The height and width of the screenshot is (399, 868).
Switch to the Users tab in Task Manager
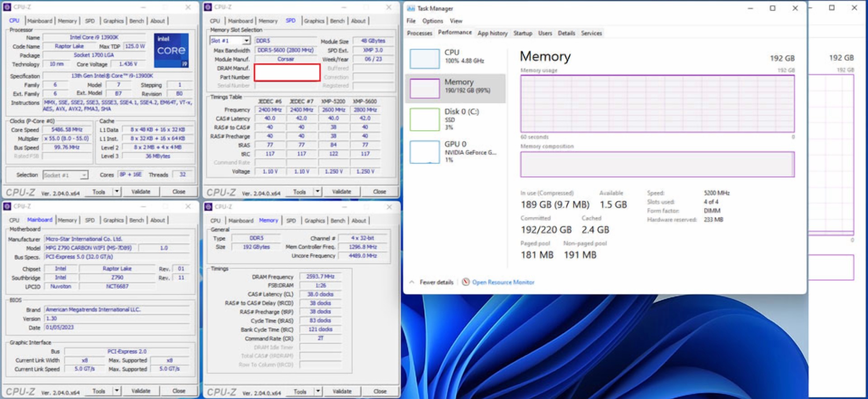click(x=545, y=33)
